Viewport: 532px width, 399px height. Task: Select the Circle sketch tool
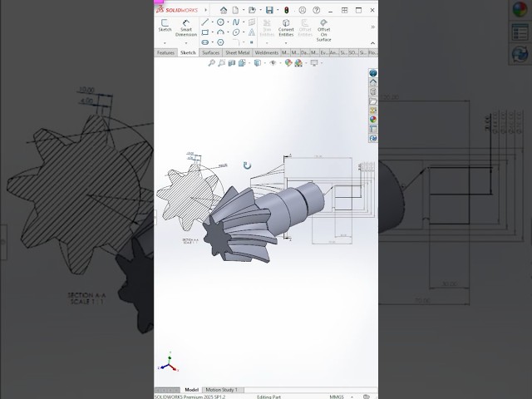[220, 22]
